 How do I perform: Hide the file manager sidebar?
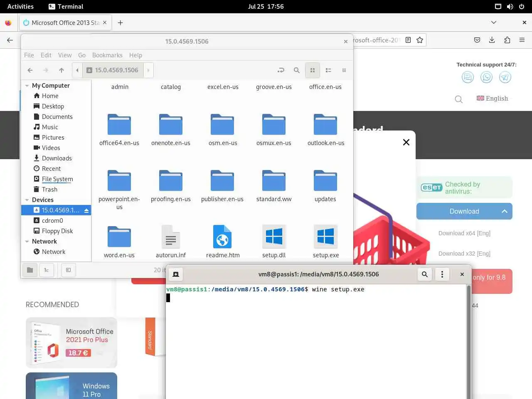[x=68, y=270]
